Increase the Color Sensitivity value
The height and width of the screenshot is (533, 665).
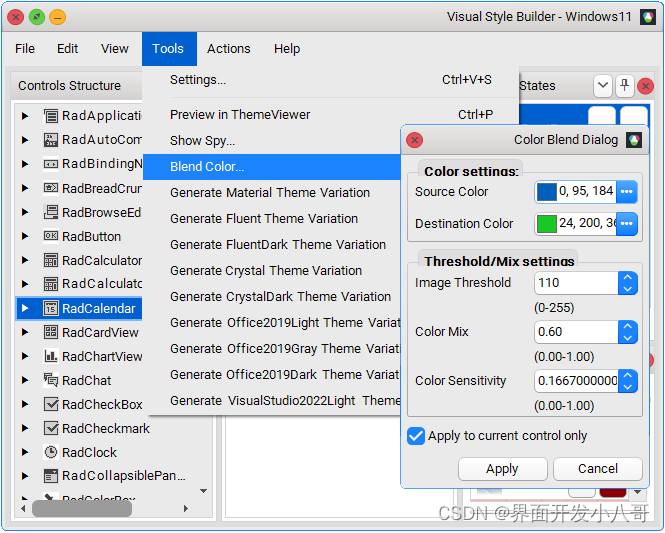pyautogui.click(x=628, y=376)
